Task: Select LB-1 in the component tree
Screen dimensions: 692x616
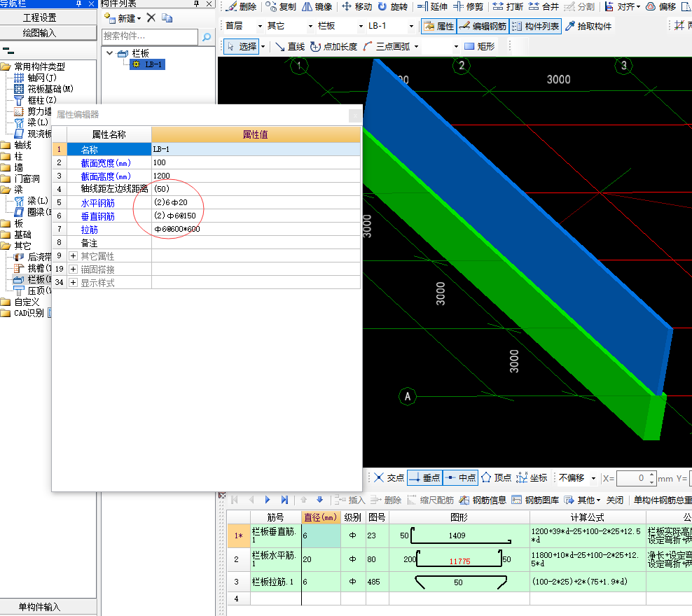Action: pyautogui.click(x=148, y=64)
